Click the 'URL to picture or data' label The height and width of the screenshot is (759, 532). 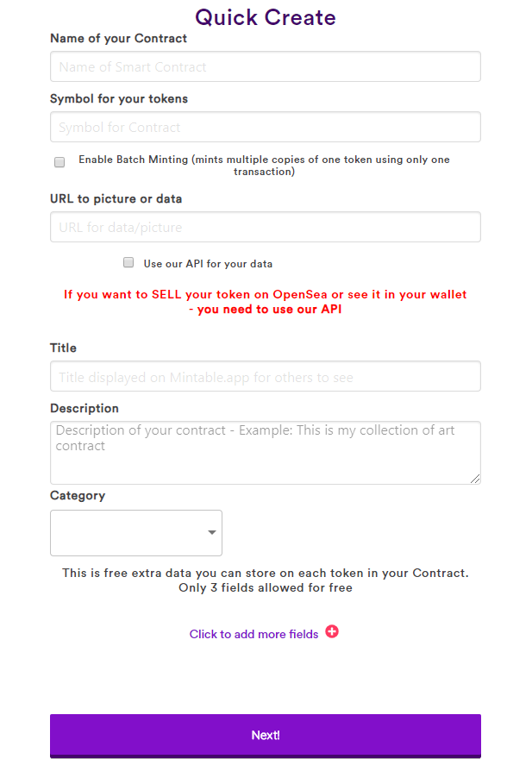click(116, 198)
